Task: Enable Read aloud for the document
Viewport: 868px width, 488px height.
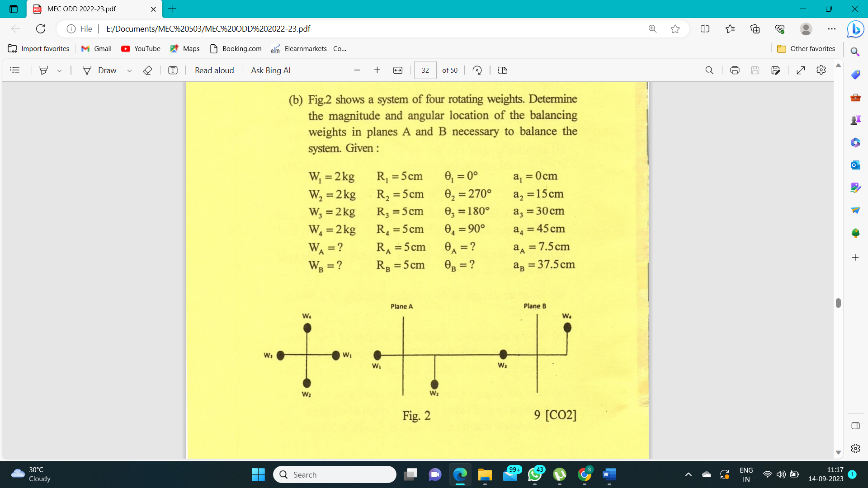Action: (214, 70)
